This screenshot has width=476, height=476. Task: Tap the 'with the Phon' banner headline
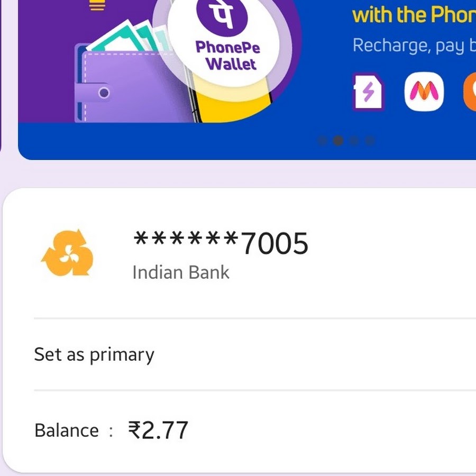[x=414, y=15]
